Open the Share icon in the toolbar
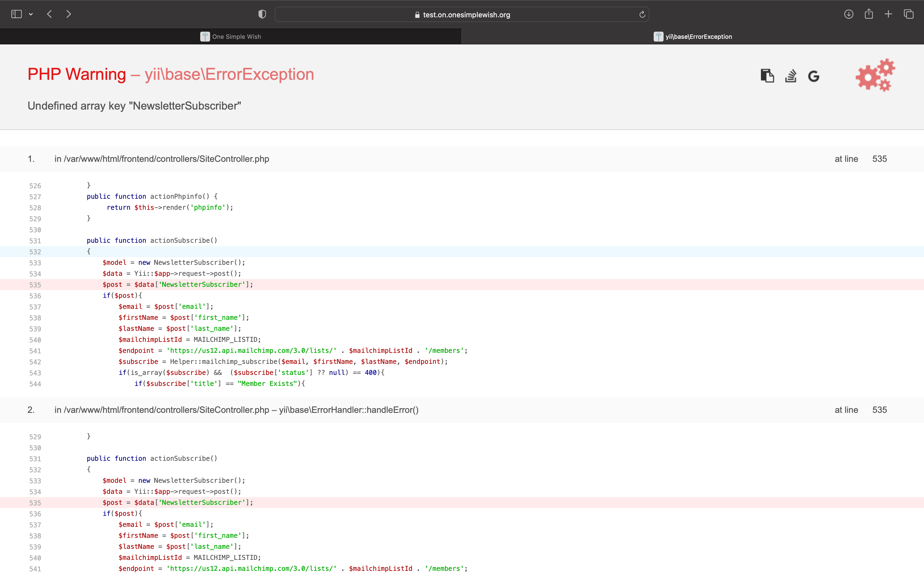Image resolution: width=924 pixels, height=578 pixels. coord(869,14)
